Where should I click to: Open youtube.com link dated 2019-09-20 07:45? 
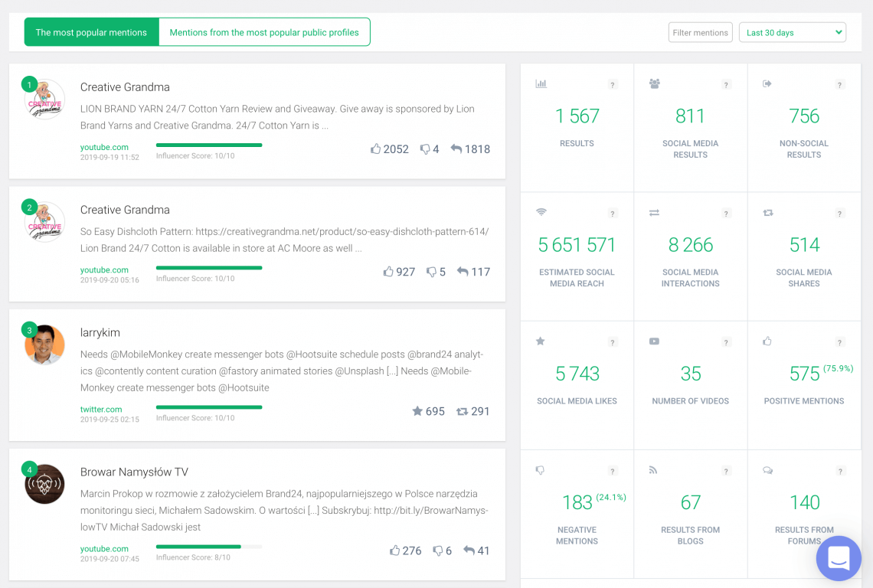coord(104,549)
